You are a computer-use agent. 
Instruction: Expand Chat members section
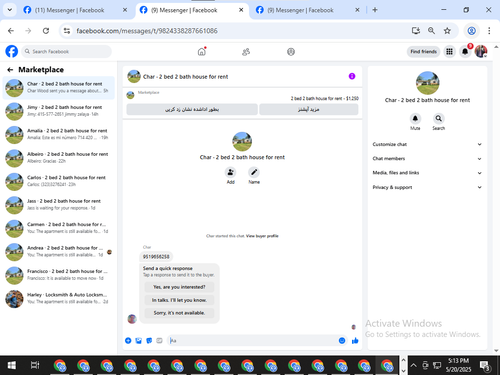click(427, 159)
